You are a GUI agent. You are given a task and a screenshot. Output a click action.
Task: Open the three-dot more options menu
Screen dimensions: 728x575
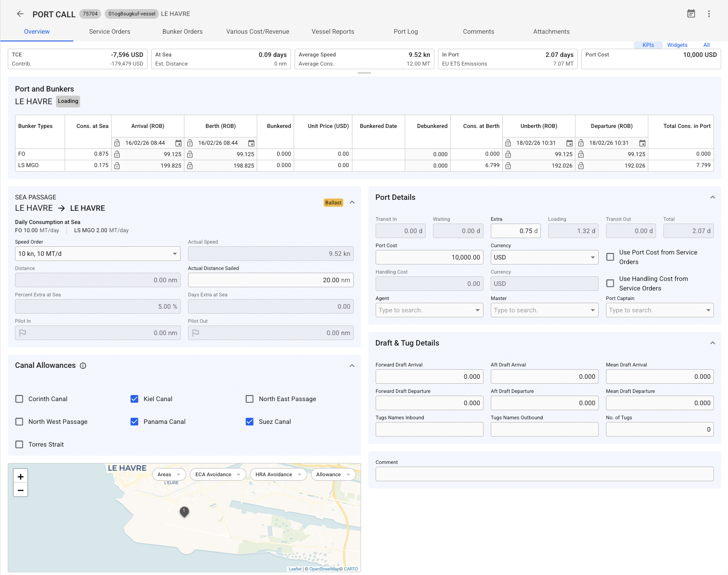(x=708, y=14)
